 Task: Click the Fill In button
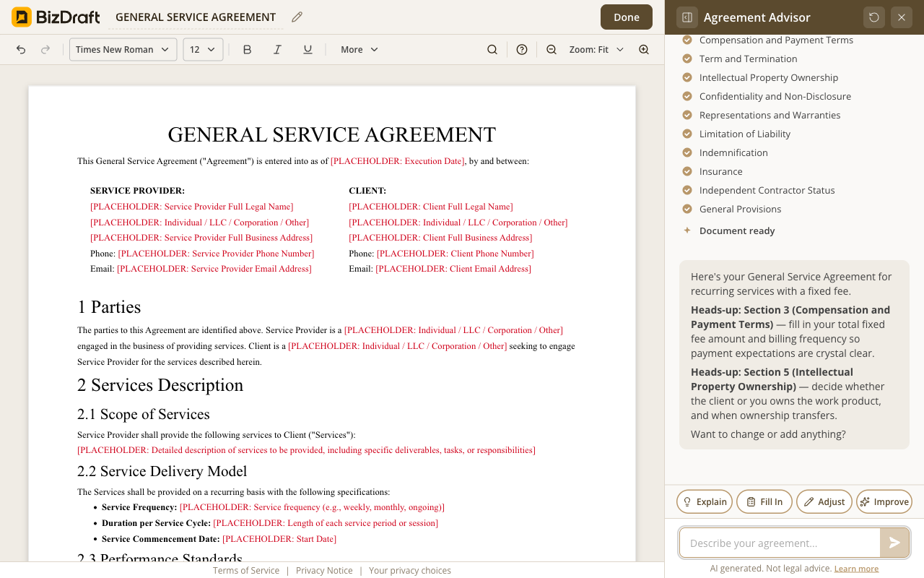click(764, 501)
